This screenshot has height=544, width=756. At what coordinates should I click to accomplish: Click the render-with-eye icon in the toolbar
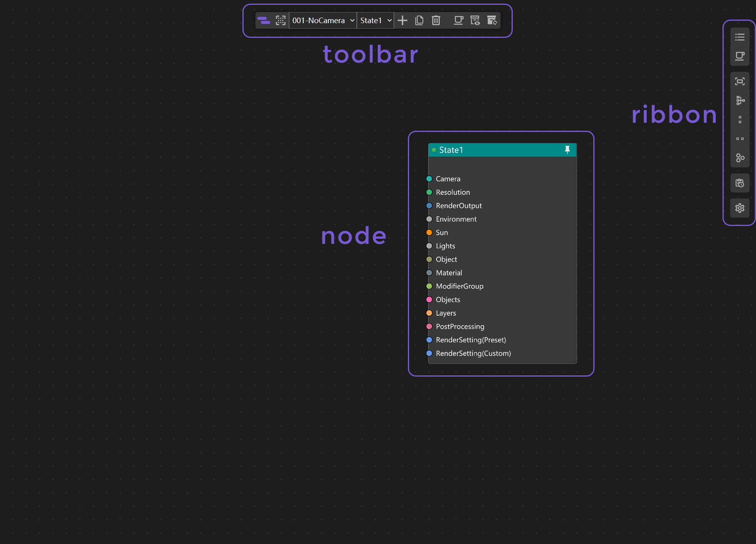[475, 20]
